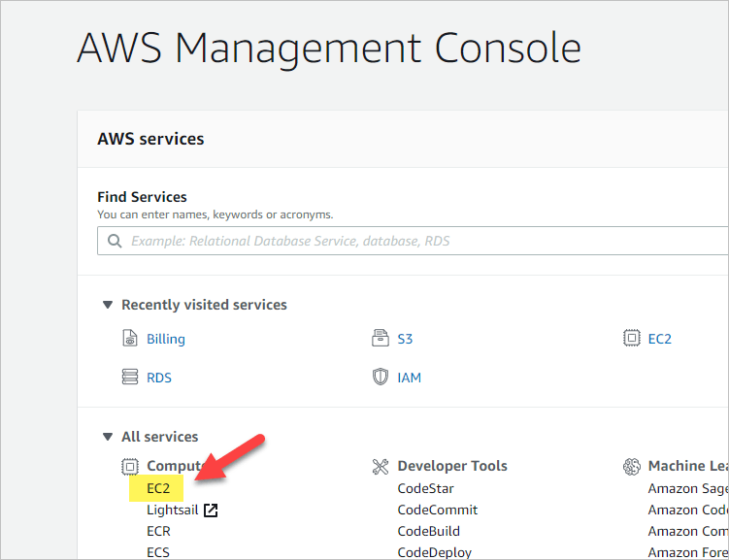729x560 pixels.
Task: Click the S3 storage icon
Action: [x=381, y=338]
